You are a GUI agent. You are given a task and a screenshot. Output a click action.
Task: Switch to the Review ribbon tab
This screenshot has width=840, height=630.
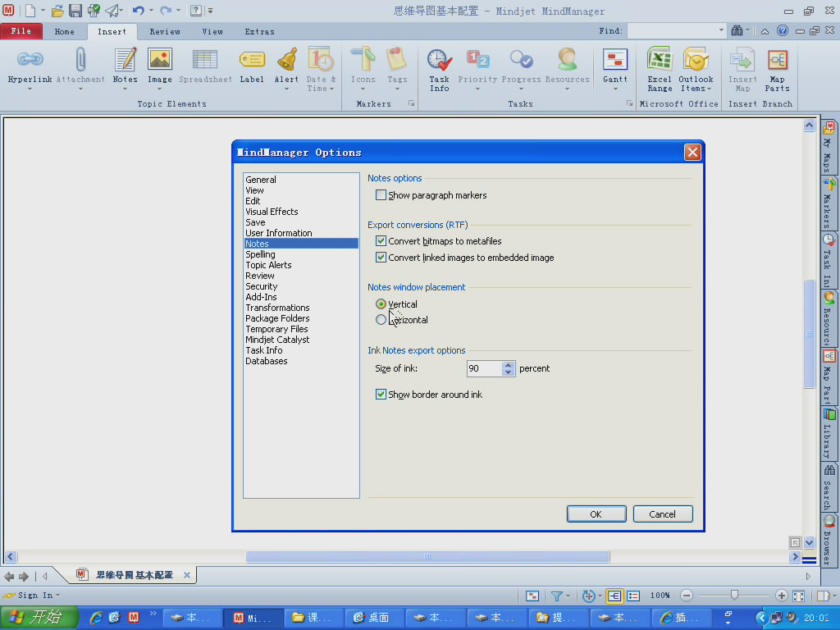click(x=164, y=32)
